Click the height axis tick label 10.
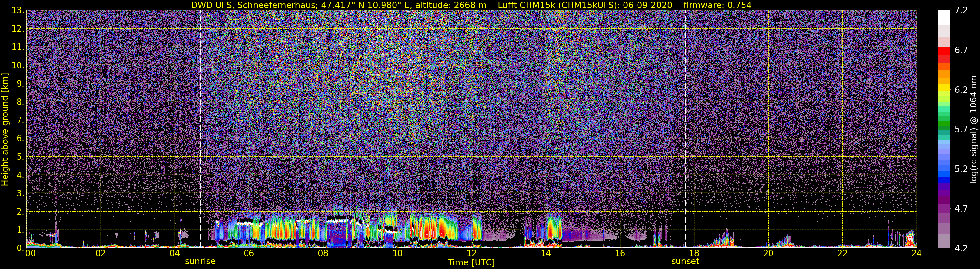This screenshot has width=980, height=269. point(18,65)
